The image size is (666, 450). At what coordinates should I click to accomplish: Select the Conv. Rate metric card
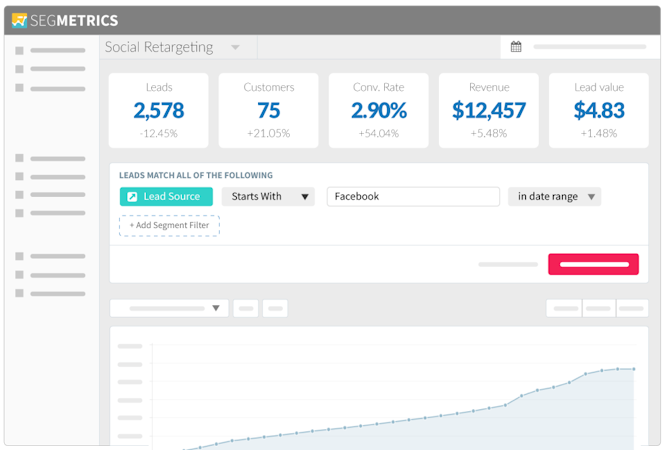click(378, 110)
